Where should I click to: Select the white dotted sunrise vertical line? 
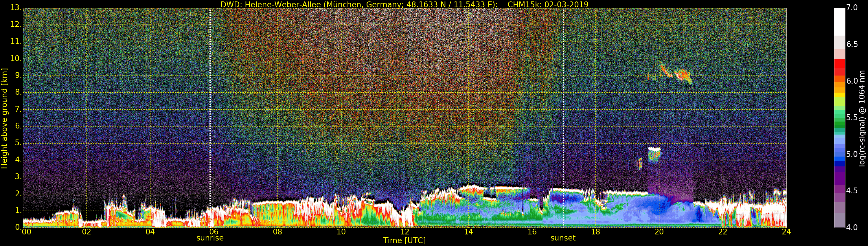tap(210, 101)
